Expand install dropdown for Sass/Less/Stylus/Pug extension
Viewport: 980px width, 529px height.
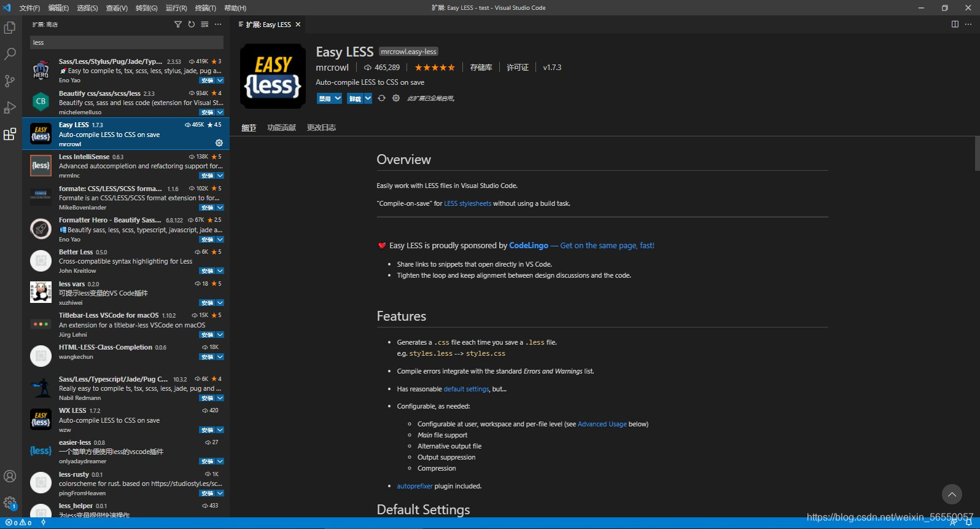[x=220, y=80]
